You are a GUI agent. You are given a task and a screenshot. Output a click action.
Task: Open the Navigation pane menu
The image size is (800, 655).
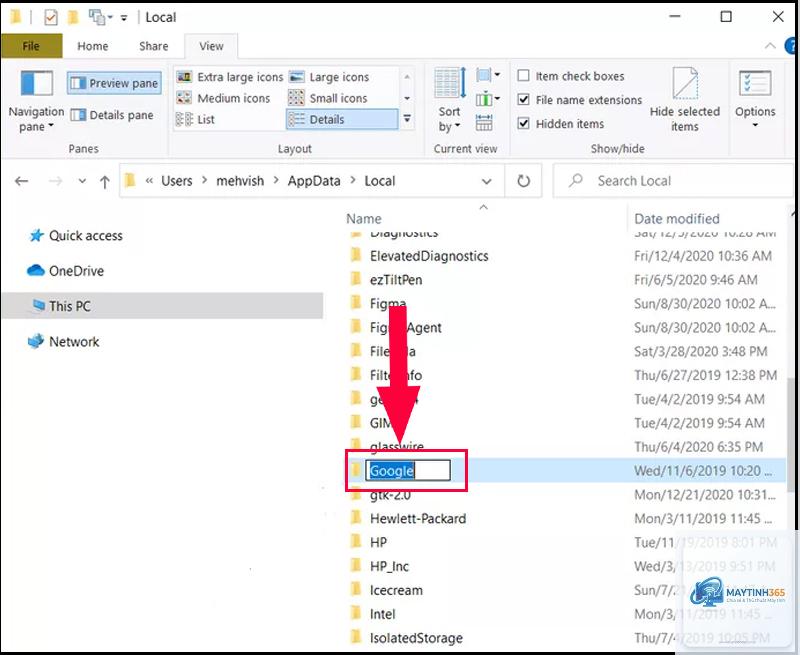pos(36,102)
